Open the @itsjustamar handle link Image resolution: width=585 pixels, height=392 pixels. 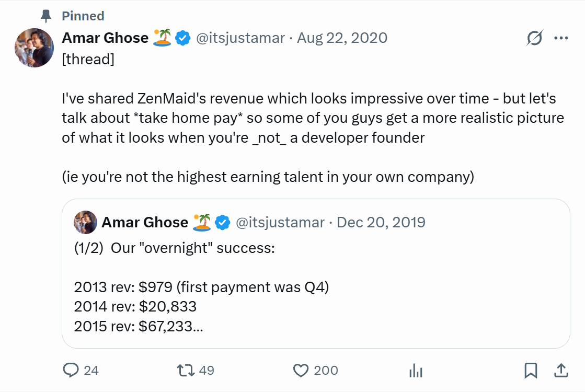(240, 37)
